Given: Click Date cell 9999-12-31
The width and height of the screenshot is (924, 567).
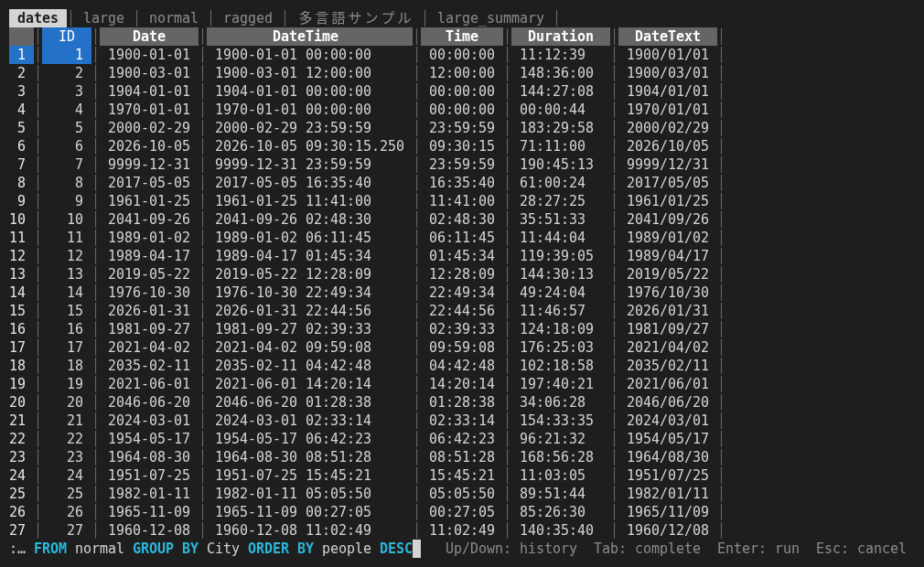Looking at the screenshot, I should click(x=149, y=165).
